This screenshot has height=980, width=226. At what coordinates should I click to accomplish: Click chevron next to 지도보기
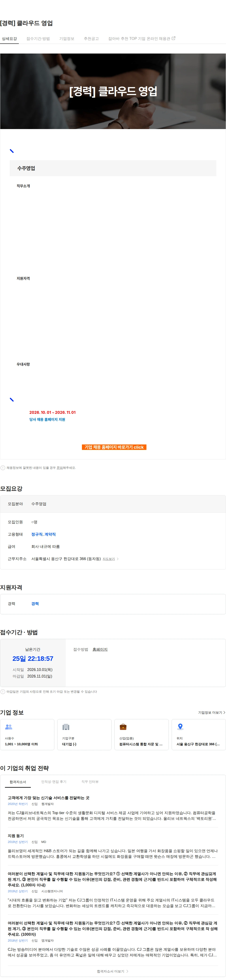click(x=118, y=558)
